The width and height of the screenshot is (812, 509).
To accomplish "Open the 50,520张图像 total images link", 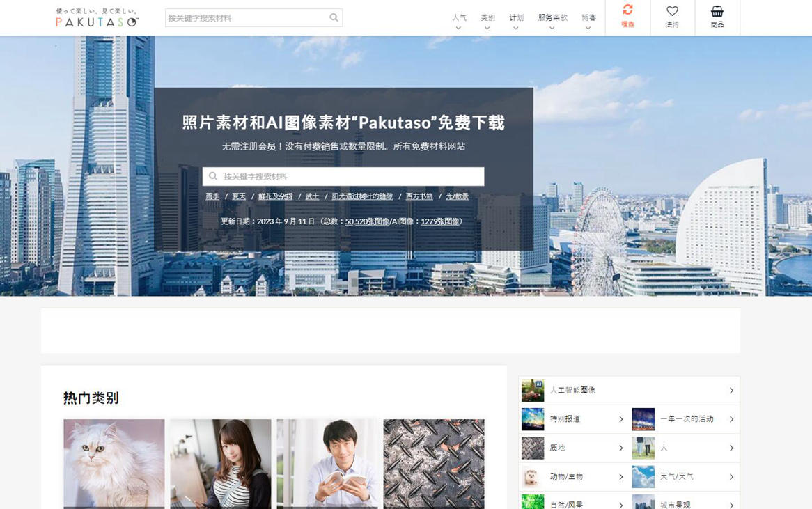I will click(x=367, y=221).
